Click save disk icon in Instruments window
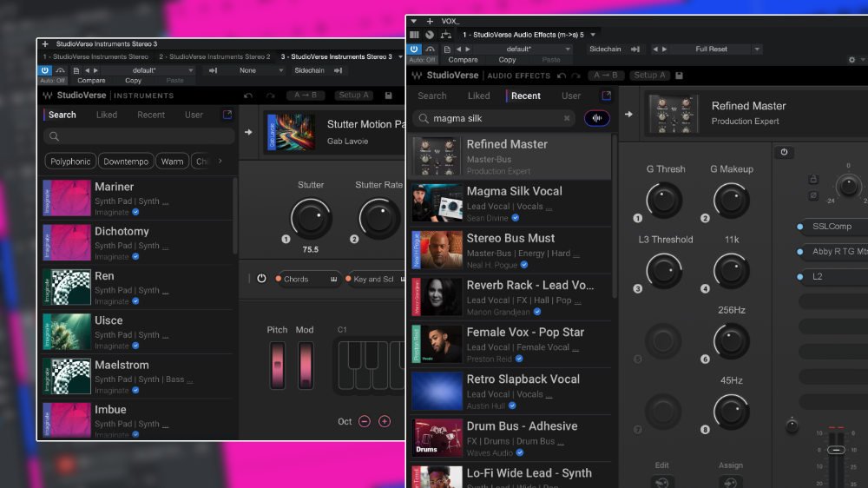The image size is (868, 488). pos(389,96)
